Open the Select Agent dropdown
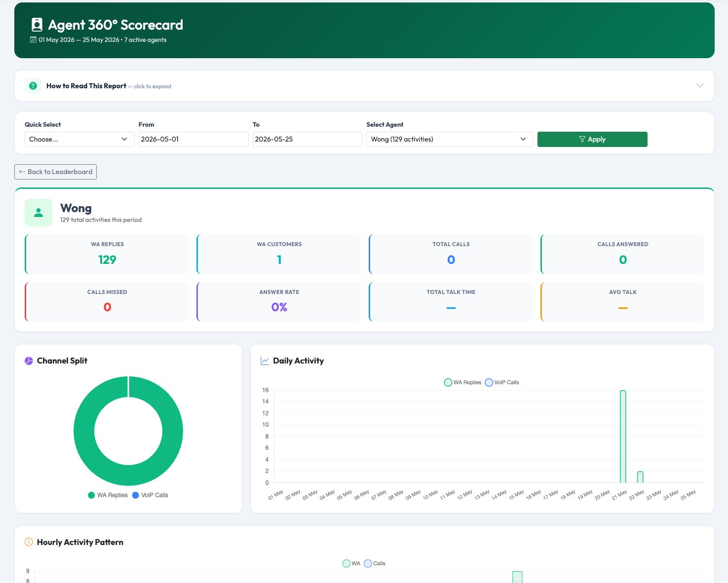Screen dimensions: 728x583 click(450, 139)
